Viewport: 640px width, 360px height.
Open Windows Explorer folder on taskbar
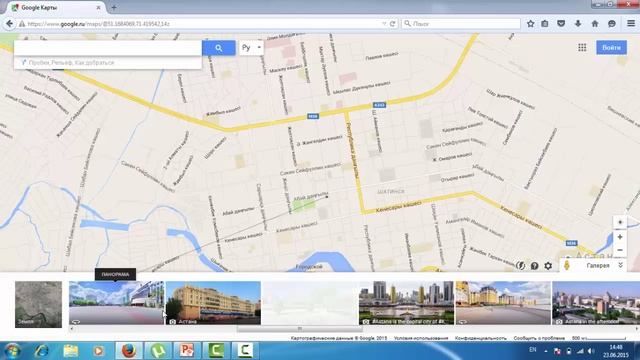70,351
